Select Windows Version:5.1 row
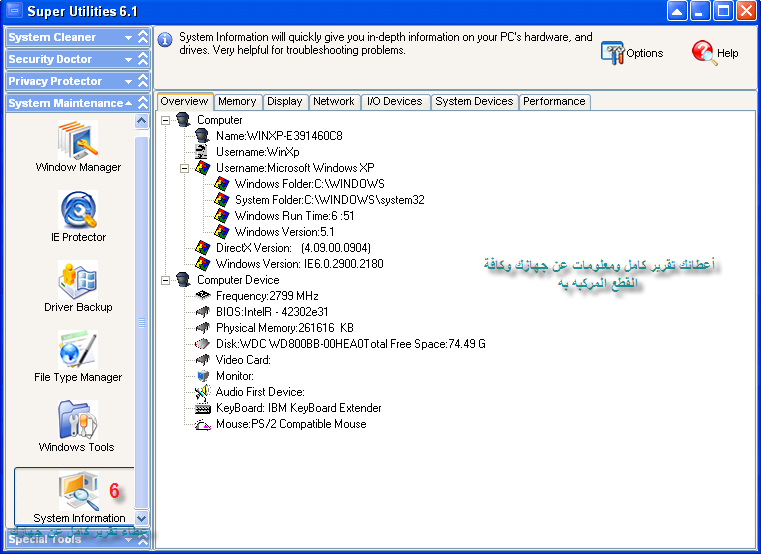The image size is (761, 554). pos(284,232)
